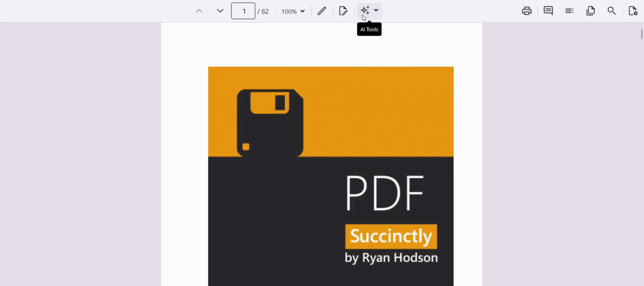Click the AI Tools sparkle icon
Image resolution: width=644 pixels, height=286 pixels.
[x=365, y=11]
